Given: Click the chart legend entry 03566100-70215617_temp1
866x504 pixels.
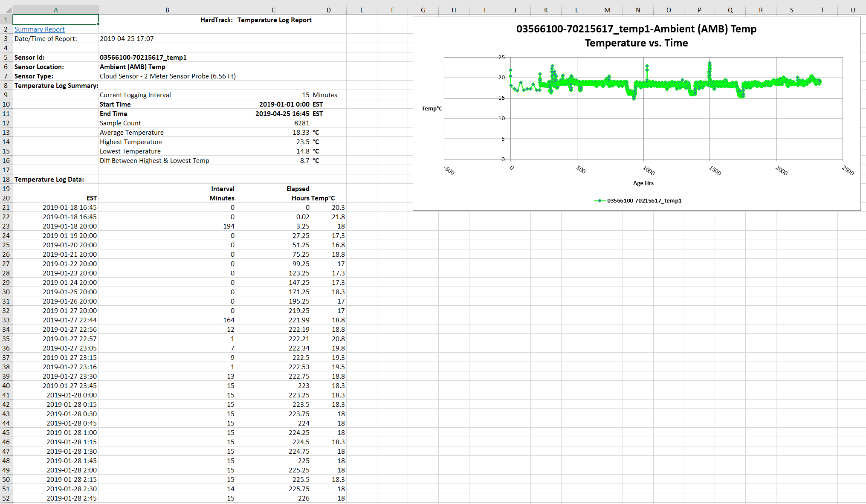Looking at the screenshot, I should (644, 201).
